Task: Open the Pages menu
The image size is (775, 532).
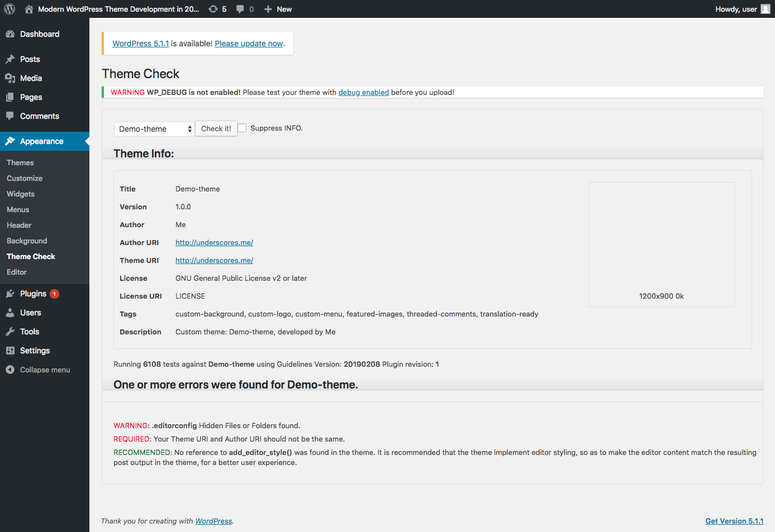Action: (x=45, y=97)
